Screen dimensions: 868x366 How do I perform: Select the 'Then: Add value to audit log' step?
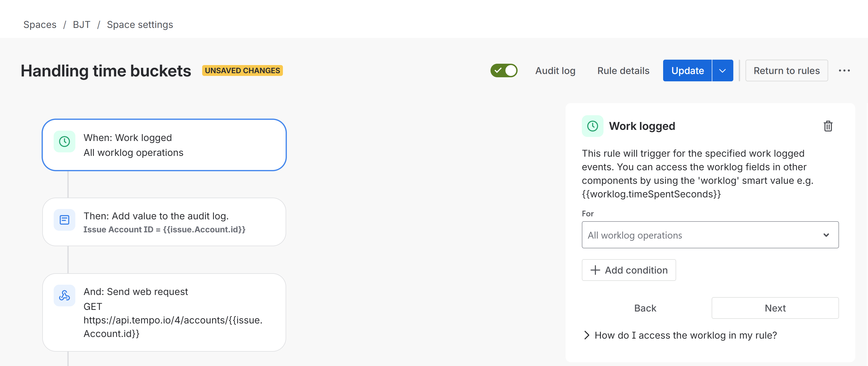[x=164, y=222]
